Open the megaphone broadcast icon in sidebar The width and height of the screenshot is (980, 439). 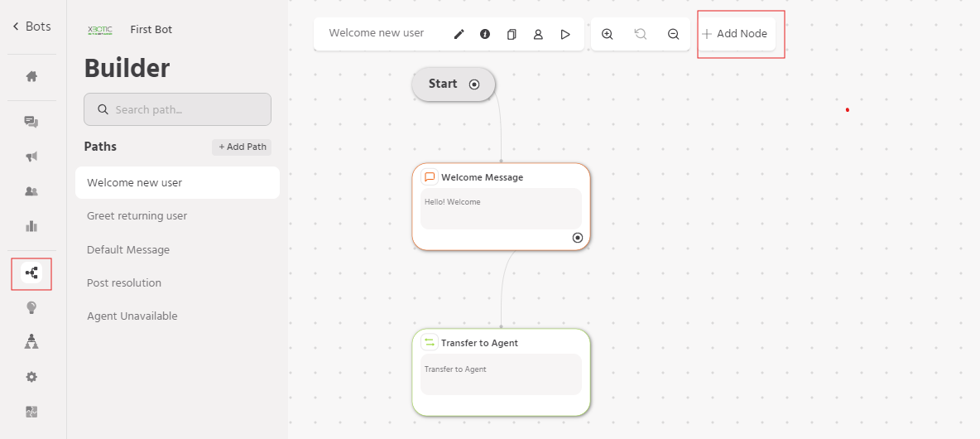pyautogui.click(x=31, y=157)
